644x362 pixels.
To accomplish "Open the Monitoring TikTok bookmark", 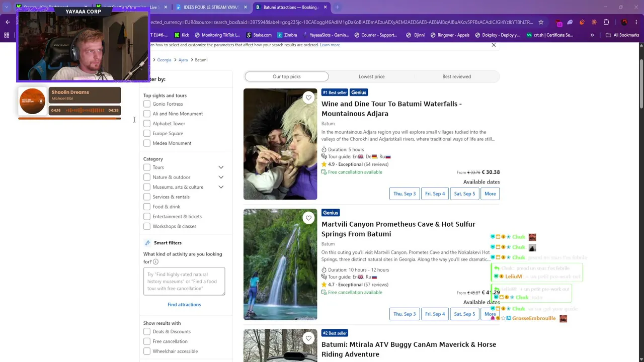I will coord(217,35).
